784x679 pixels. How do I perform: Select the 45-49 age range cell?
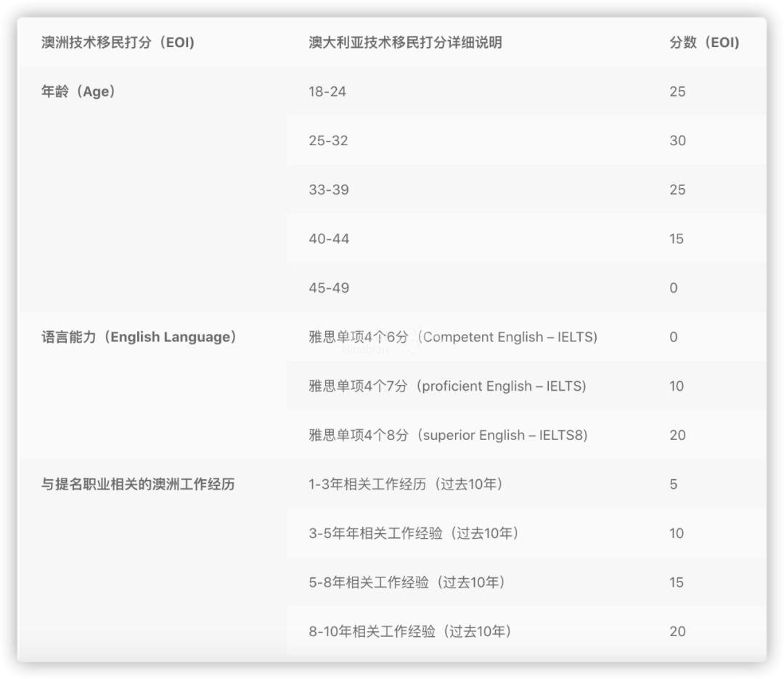329,288
